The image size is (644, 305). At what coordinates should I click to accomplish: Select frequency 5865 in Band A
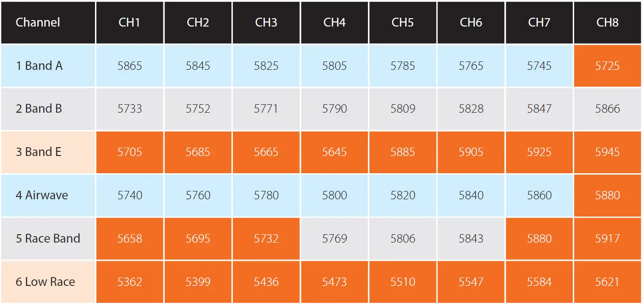click(129, 66)
